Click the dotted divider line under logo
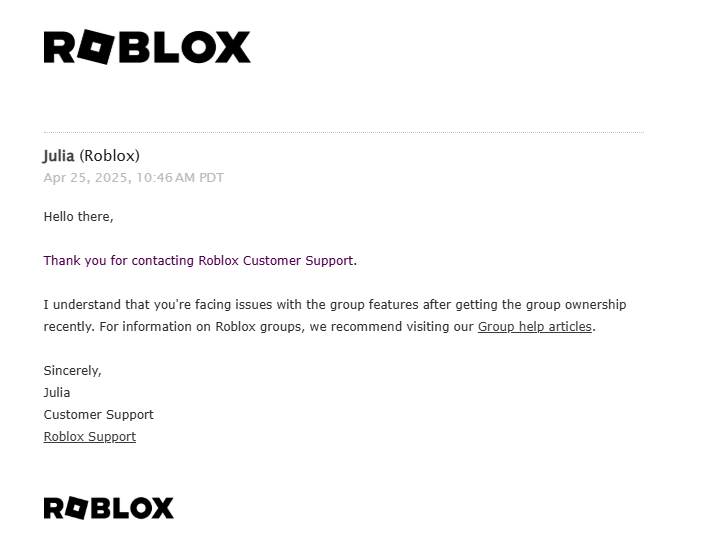The width and height of the screenshot is (701, 554). [344, 132]
